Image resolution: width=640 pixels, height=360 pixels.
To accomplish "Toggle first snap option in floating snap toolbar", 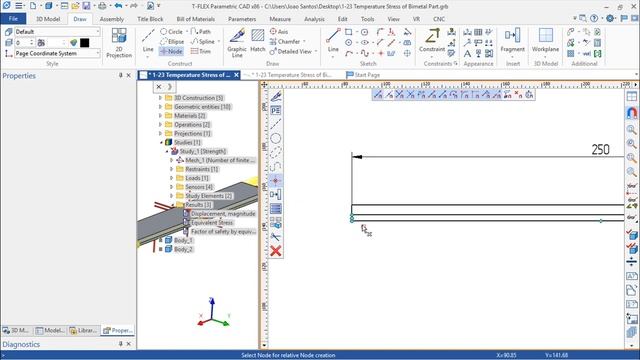I will (378, 95).
